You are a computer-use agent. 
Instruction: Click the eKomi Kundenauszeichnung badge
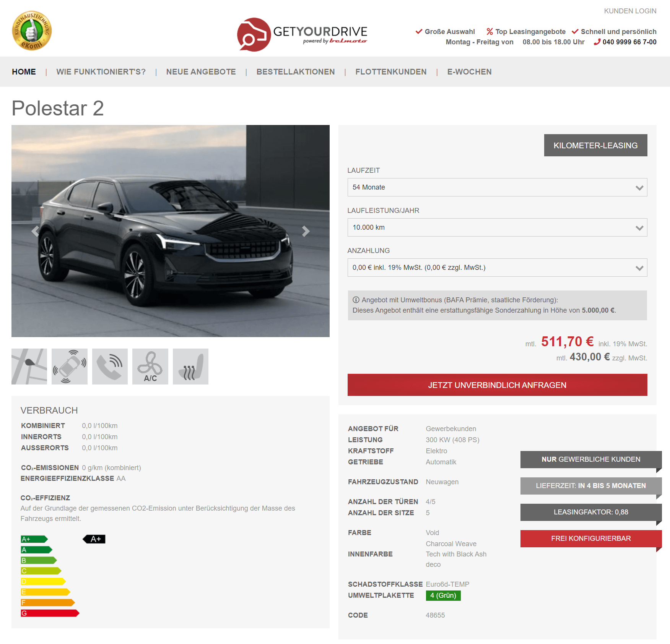tap(32, 31)
